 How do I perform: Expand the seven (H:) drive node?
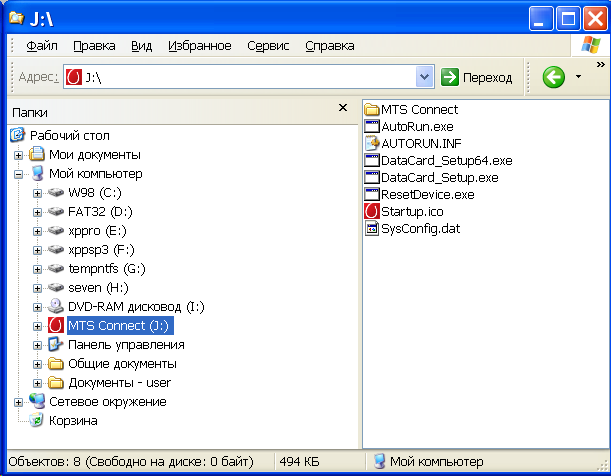37,288
